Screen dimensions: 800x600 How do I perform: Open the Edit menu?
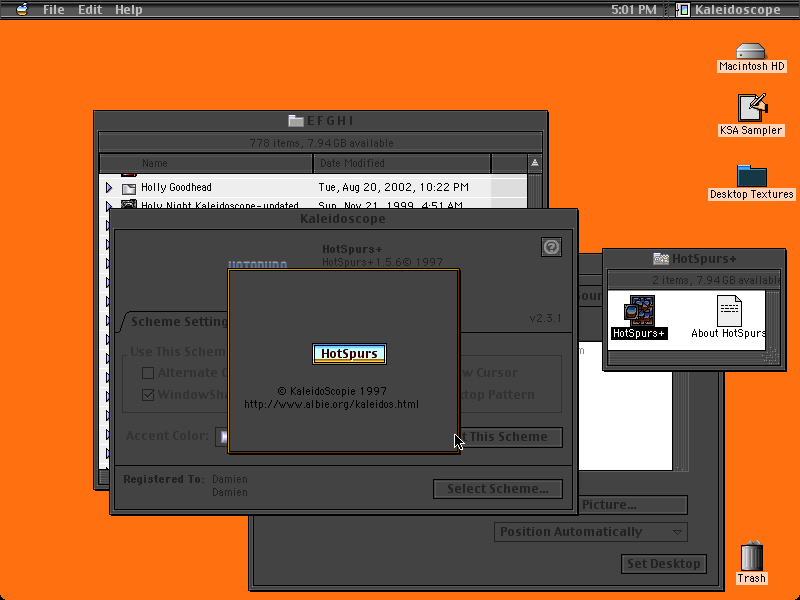point(90,10)
